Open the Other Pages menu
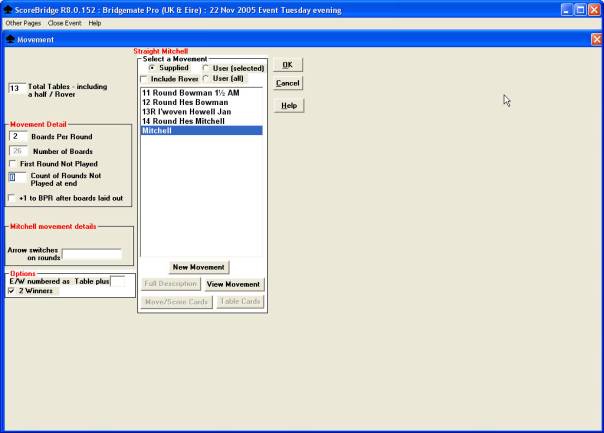This screenshot has height=433, width=604. pyautogui.click(x=22, y=23)
